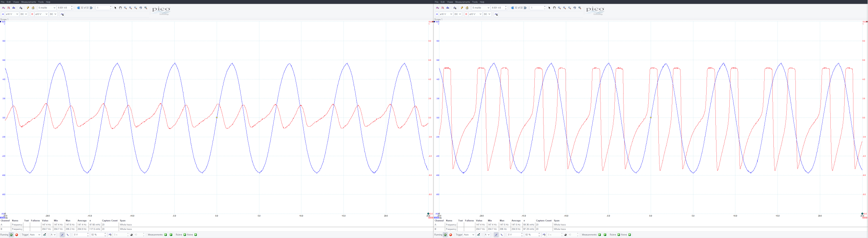
Task: Open channel A DC coupling dropdown, left window
Action: pyautogui.click(x=24, y=14)
